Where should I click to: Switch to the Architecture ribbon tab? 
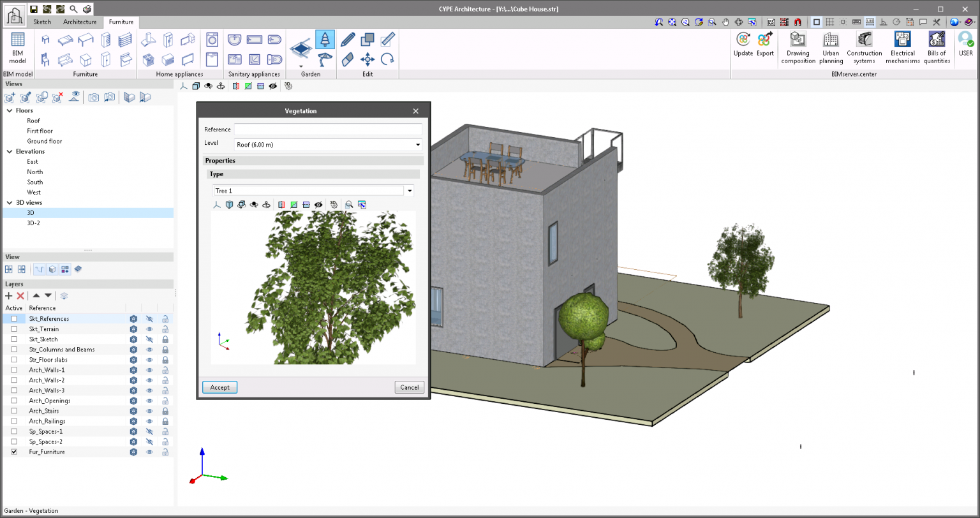[79, 21]
